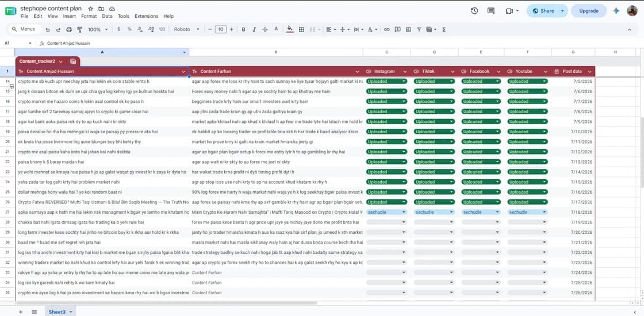
Task: Open the horizontal align dropdown
Action: (x=331, y=29)
